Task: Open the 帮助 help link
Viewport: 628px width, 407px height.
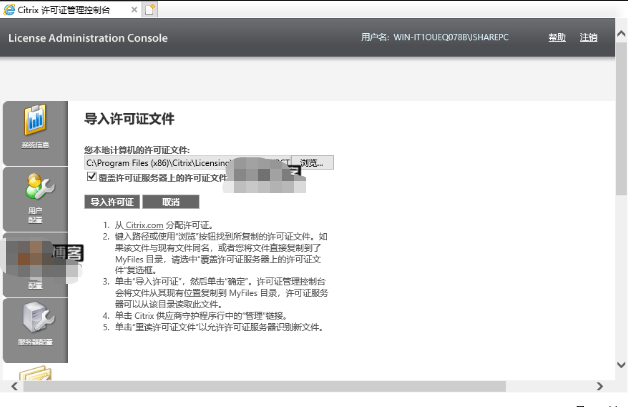Action: [x=557, y=38]
